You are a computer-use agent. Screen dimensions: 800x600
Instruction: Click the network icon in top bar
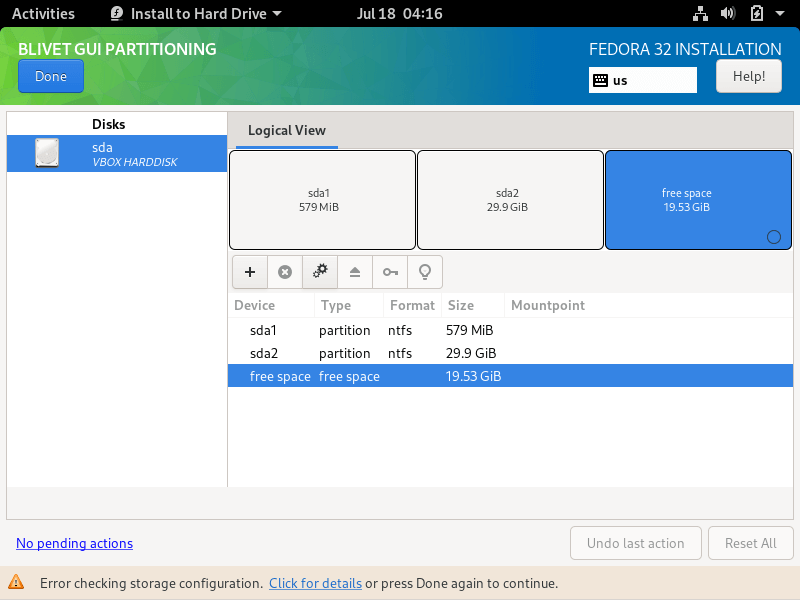point(700,14)
